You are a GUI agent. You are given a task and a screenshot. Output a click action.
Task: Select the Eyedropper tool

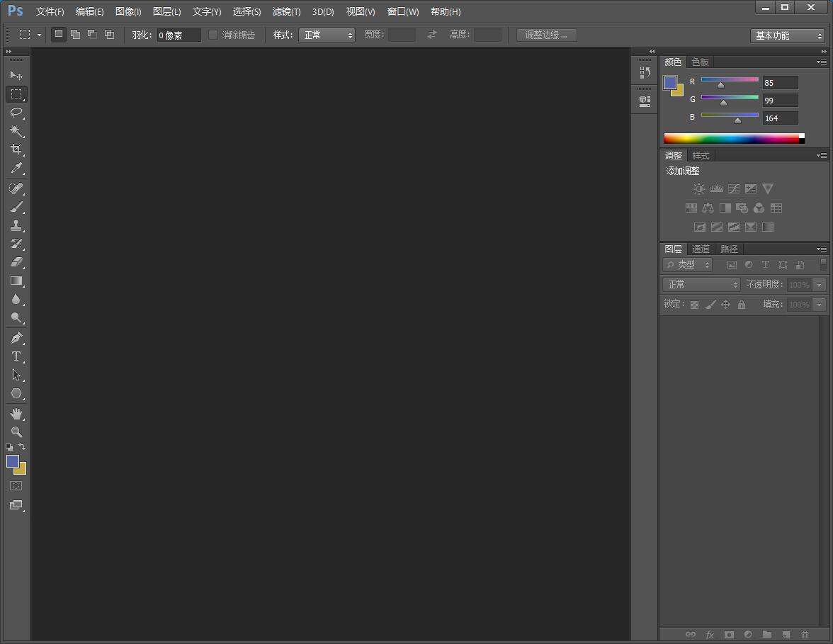click(x=16, y=169)
